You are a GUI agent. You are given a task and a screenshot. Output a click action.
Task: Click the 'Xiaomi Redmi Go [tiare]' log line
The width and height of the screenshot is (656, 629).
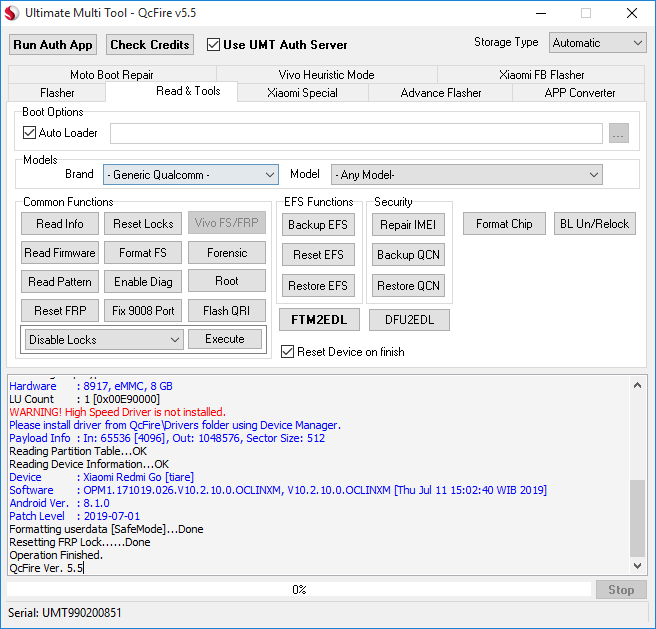[102, 477]
